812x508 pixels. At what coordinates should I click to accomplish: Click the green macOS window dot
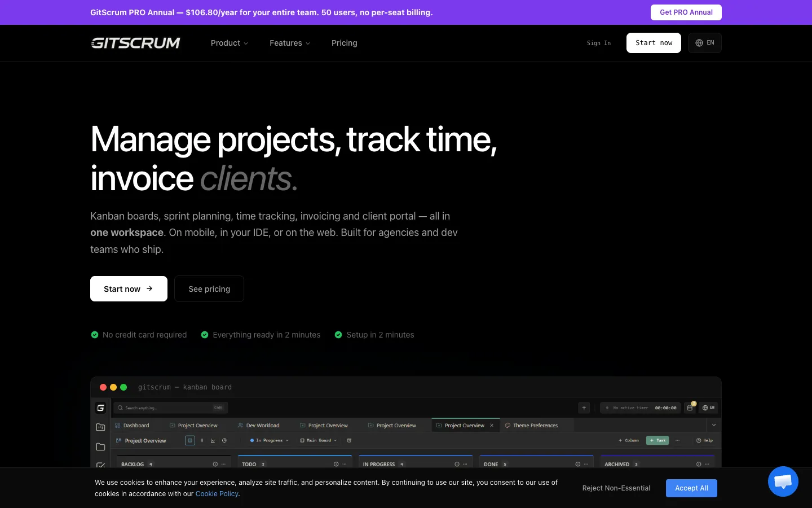point(123,387)
